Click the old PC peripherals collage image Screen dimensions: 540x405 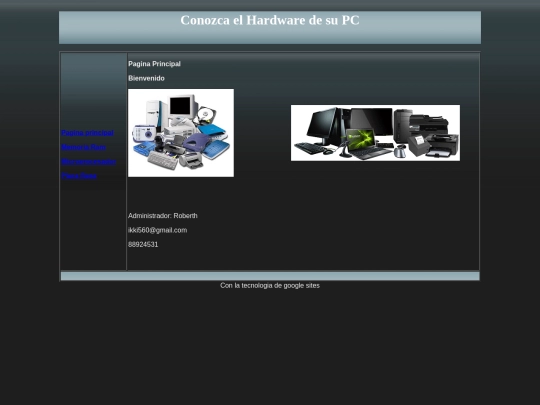pyautogui.click(x=181, y=133)
